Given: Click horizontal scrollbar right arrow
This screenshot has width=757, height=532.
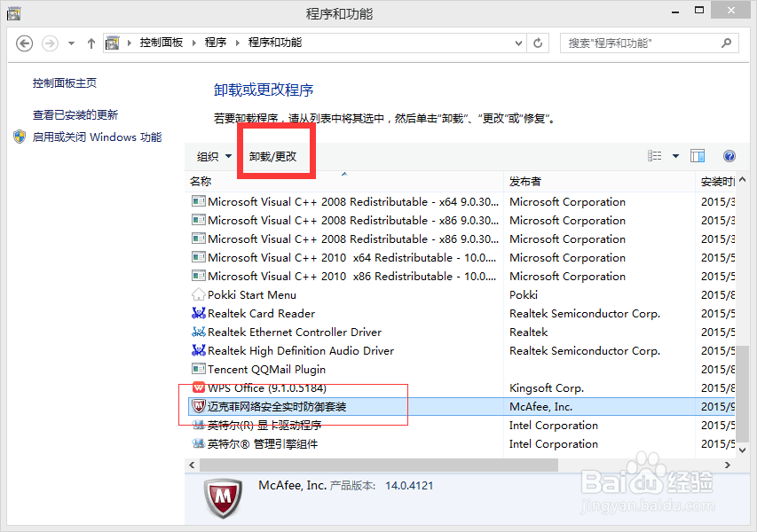Looking at the screenshot, I should pyautogui.click(x=728, y=465).
